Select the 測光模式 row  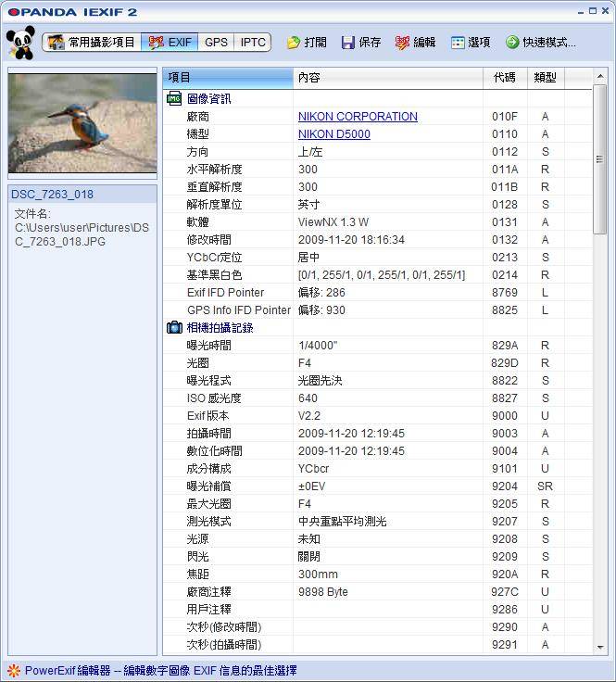click(x=378, y=522)
